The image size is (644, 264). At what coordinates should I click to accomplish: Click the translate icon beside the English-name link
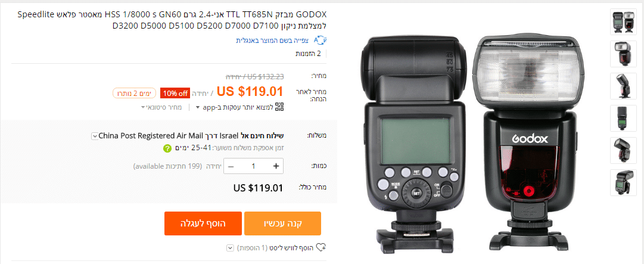click(x=319, y=41)
